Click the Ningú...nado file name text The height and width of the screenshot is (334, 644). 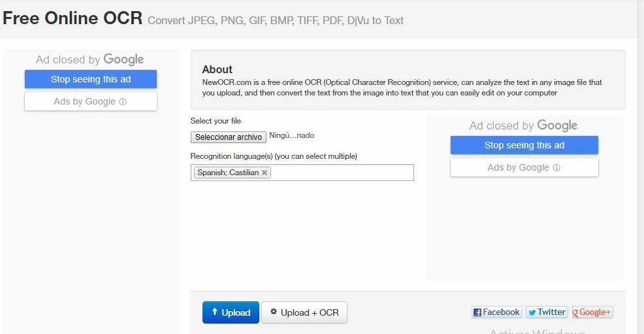[x=291, y=135]
